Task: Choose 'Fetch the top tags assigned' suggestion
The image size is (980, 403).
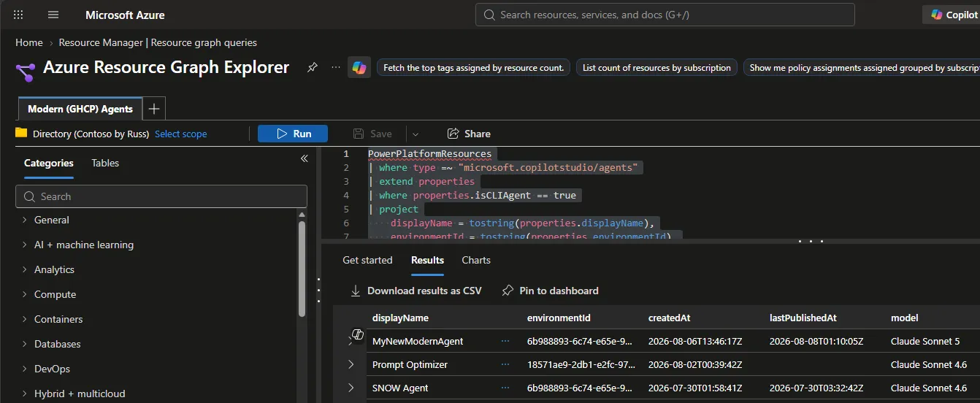Action: click(x=474, y=68)
